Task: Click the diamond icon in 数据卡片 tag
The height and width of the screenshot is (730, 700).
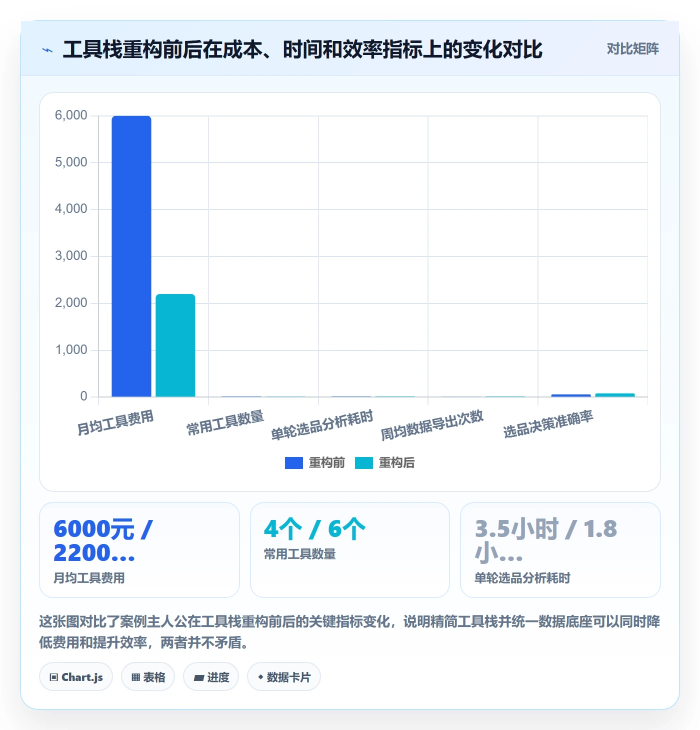Action: click(x=260, y=677)
